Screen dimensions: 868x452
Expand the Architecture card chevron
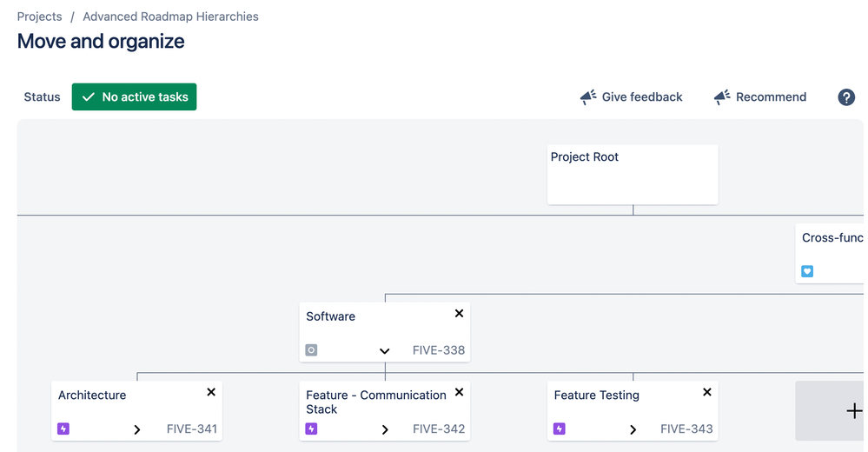click(137, 429)
